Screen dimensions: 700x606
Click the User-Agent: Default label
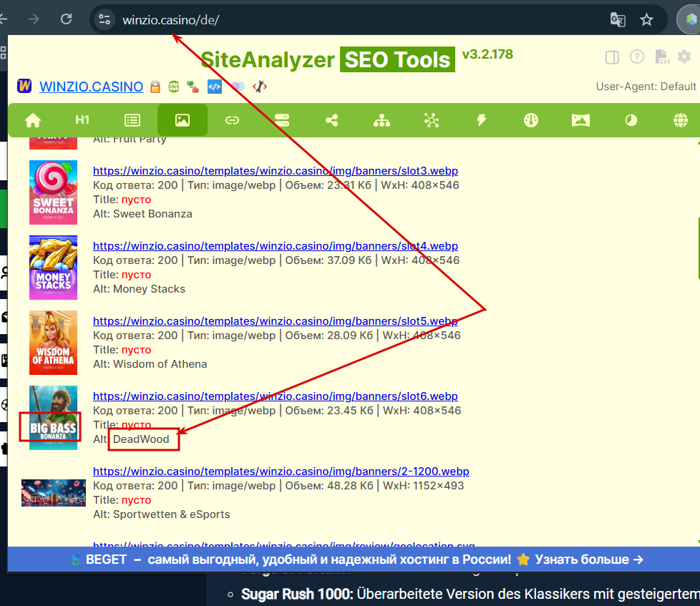pyautogui.click(x=646, y=87)
